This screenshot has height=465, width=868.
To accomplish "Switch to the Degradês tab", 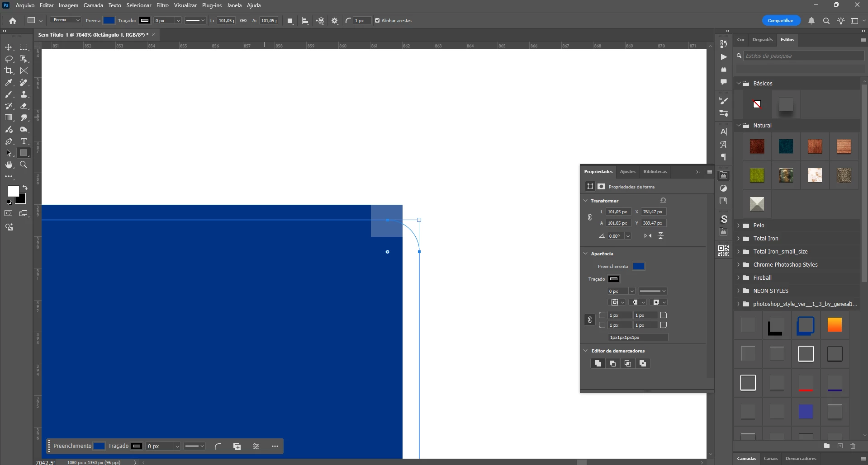I will click(x=762, y=40).
